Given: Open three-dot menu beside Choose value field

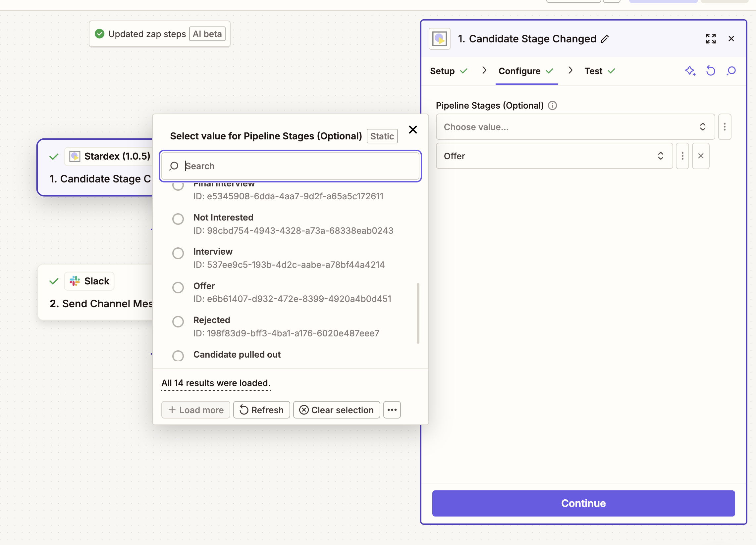Looking at the screenshot, I should point(724,127).
